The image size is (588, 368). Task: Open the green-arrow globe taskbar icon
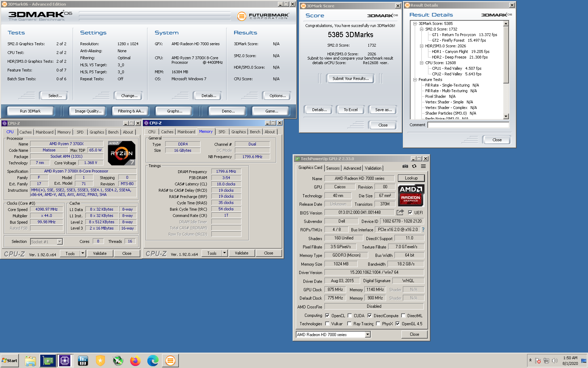coord(118,361)
